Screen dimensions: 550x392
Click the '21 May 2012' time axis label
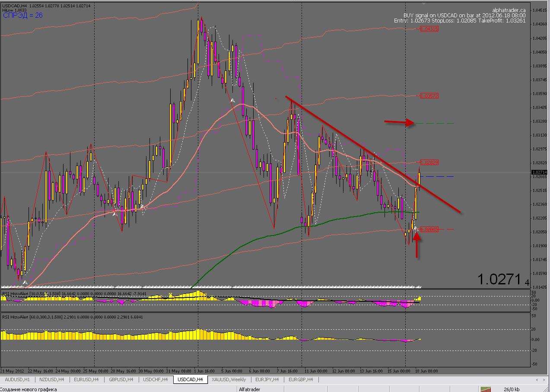coord(13,371)
